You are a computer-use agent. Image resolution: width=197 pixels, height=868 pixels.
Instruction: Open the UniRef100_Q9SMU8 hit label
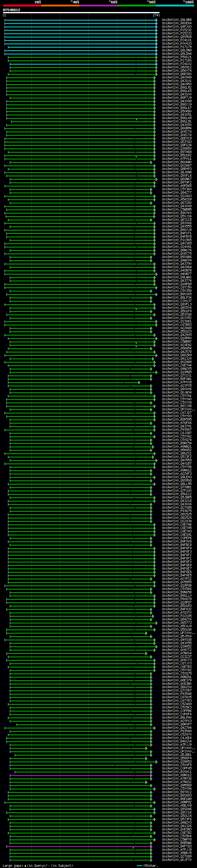click(x=177, y=37)
